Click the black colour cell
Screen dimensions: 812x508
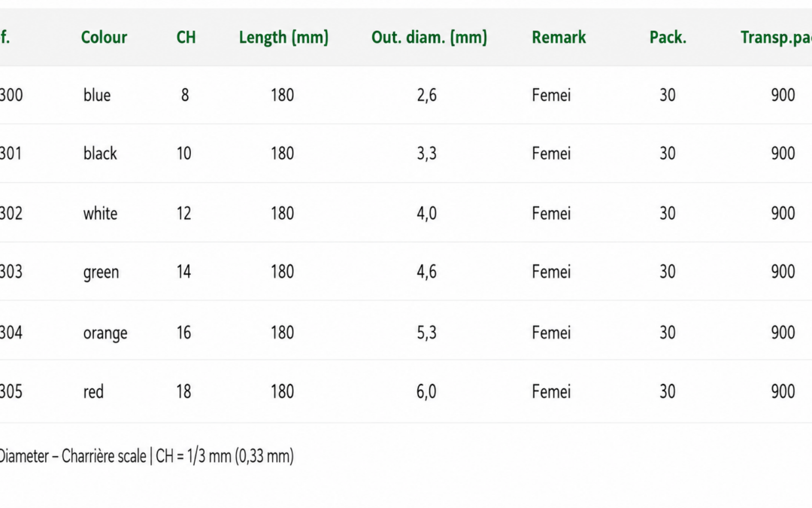coord(100,154)
